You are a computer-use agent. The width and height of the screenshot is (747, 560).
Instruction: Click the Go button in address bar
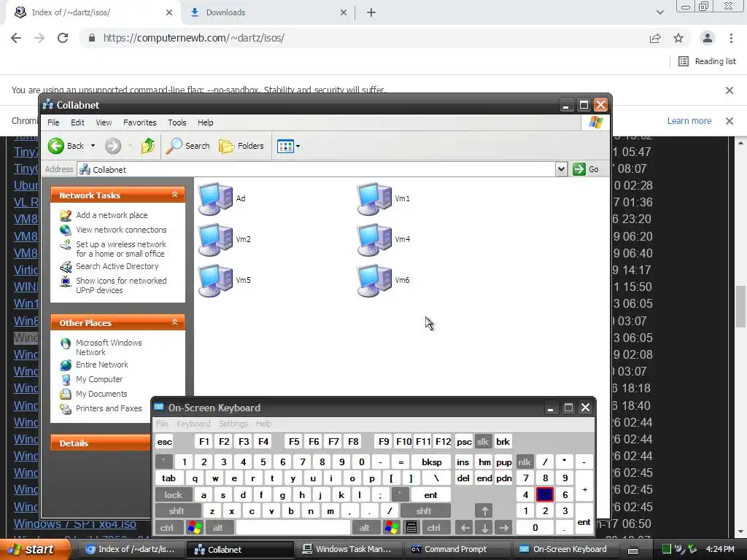(586, 169)
